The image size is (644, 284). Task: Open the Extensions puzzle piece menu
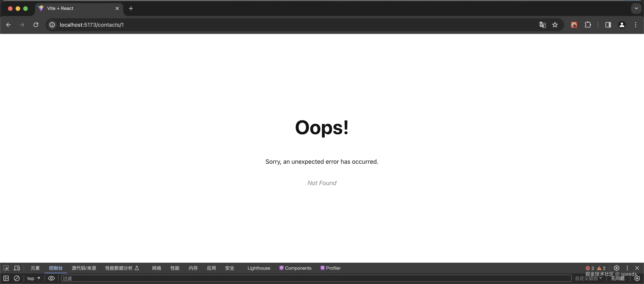(x=588, y=25)
